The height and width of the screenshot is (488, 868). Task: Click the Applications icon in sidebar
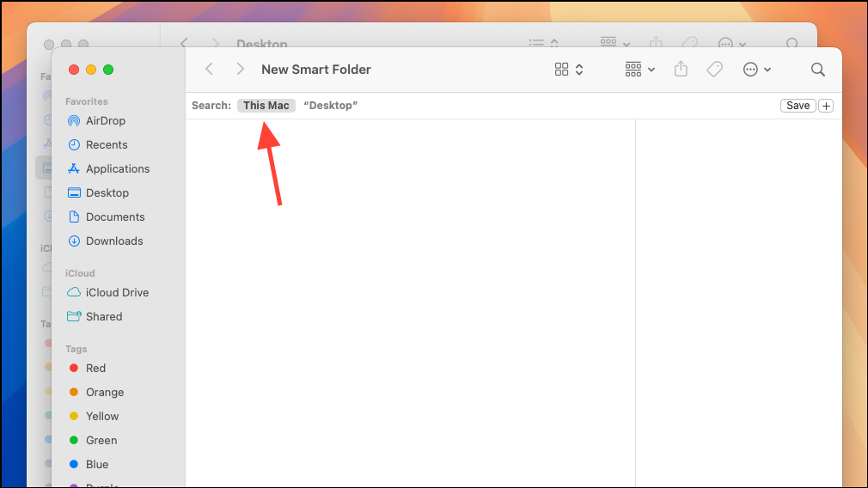tap(74, 168)
